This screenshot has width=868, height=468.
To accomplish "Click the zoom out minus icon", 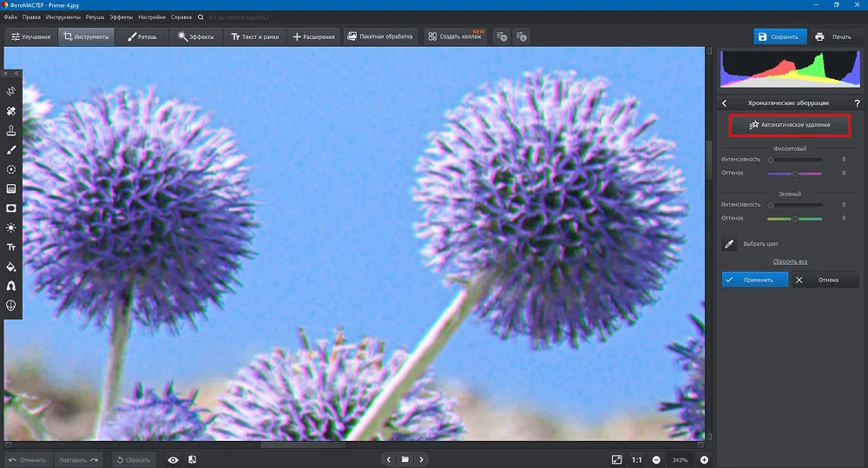I will (x=656, y=459).
